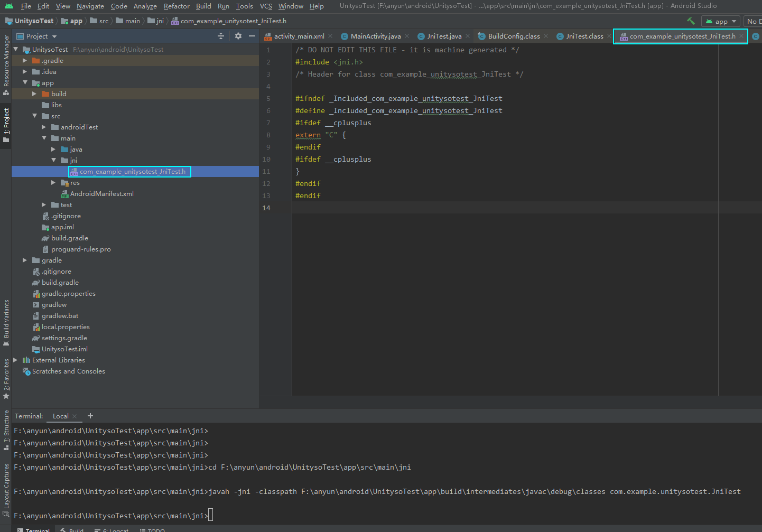Viewport: 762px width, 532px height.
Task: Expand the java folder
Action: click(53, 149)
